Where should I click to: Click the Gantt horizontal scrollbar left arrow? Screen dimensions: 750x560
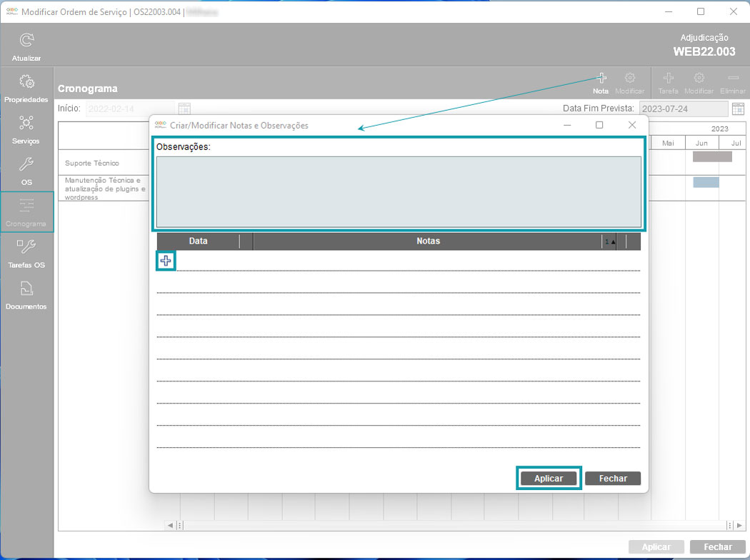(x=170, y=525)
